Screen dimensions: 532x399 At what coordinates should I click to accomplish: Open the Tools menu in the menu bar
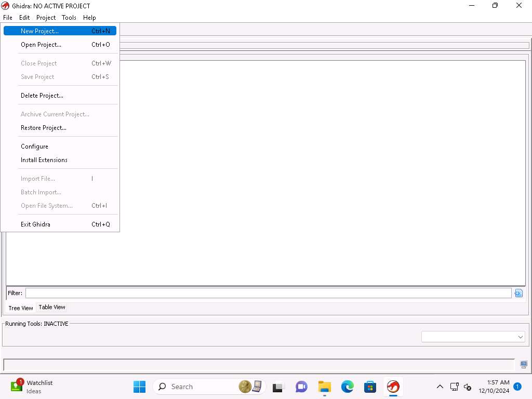(69, 18)
